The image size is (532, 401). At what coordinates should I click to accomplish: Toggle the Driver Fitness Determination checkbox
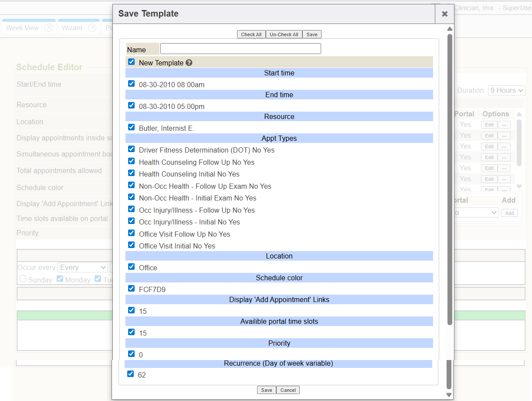[x=131, y=149]
